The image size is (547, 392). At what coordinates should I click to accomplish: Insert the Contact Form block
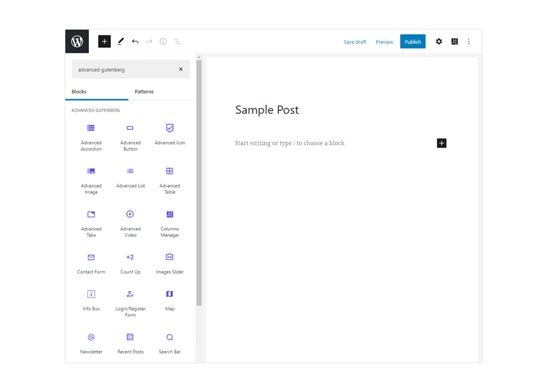(91, 262)
